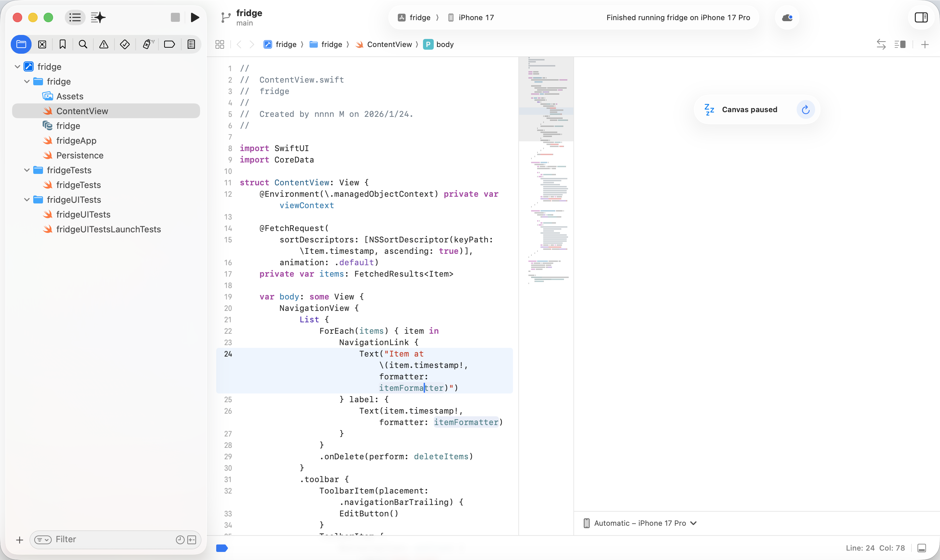The image size is (940, 560).
Task: Open the Source Control navigator icon
Action: pos(42,45)
